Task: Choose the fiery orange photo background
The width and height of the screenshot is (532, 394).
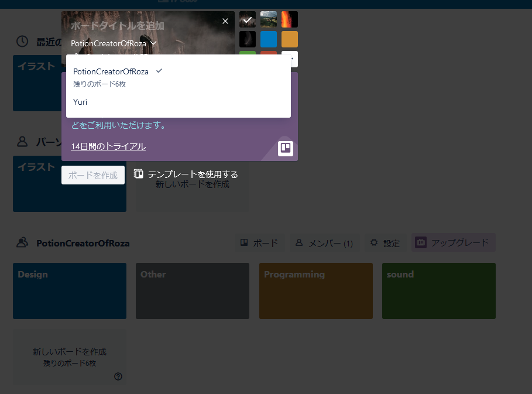Action: click(x=290, y=19)
